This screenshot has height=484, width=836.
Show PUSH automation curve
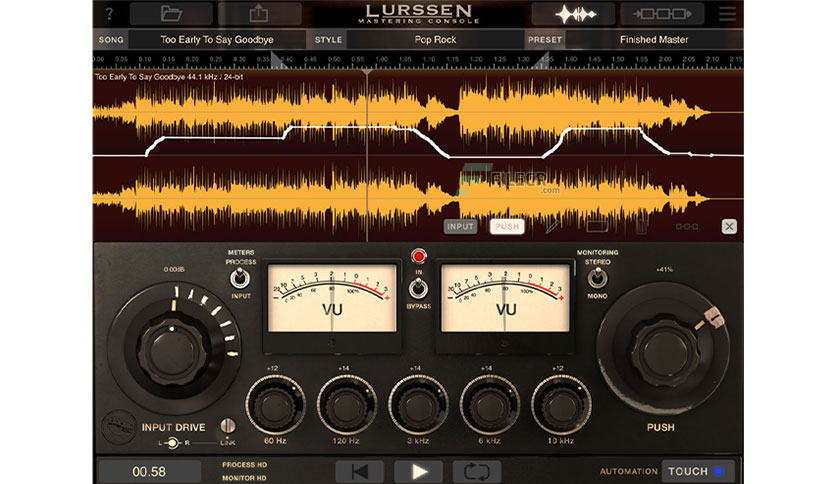click(x=507, y=227)
